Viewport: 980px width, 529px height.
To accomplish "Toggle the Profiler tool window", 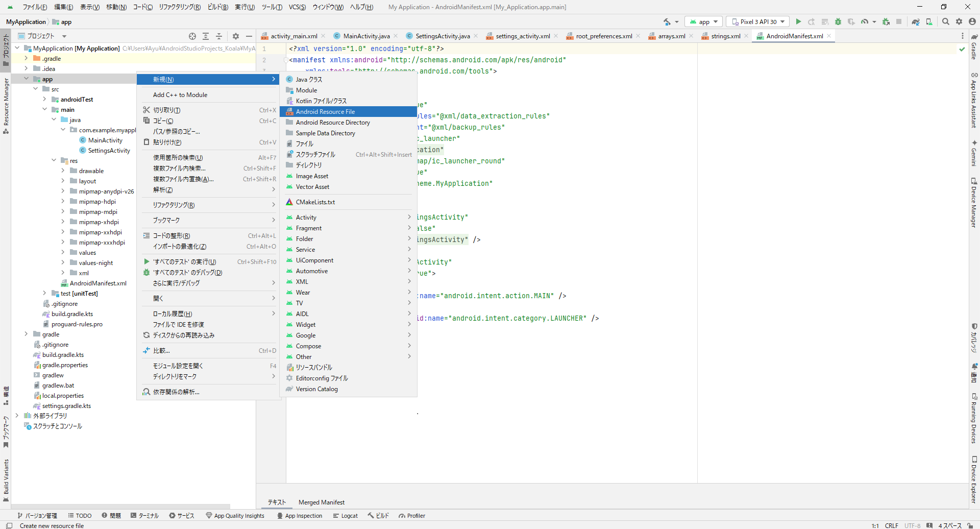I will [x=412, y=516].
